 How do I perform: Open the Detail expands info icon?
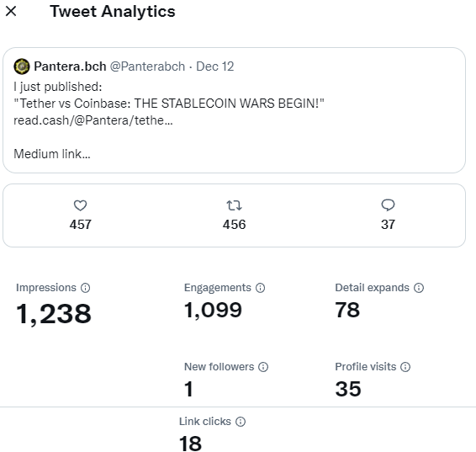(419, 288)
